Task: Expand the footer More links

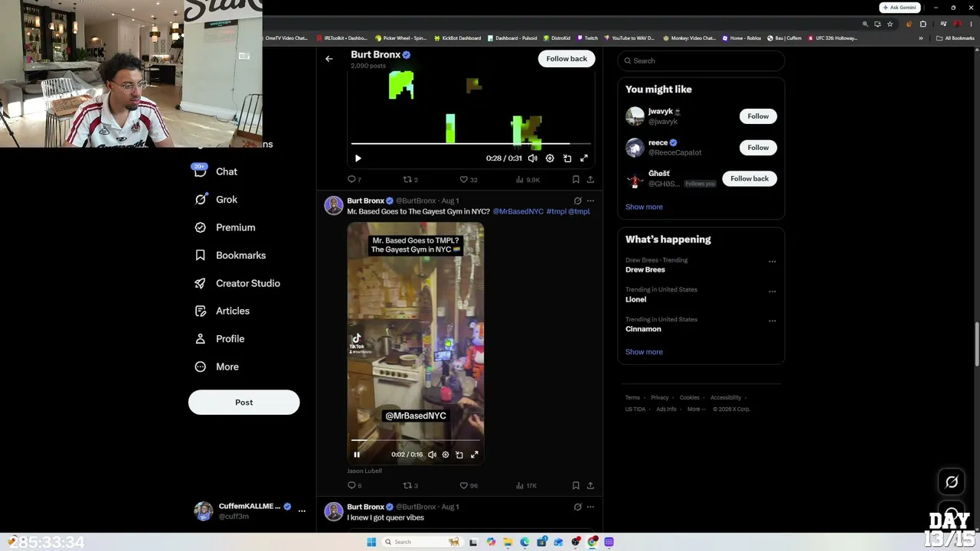Action: click(x=696, y=409)
